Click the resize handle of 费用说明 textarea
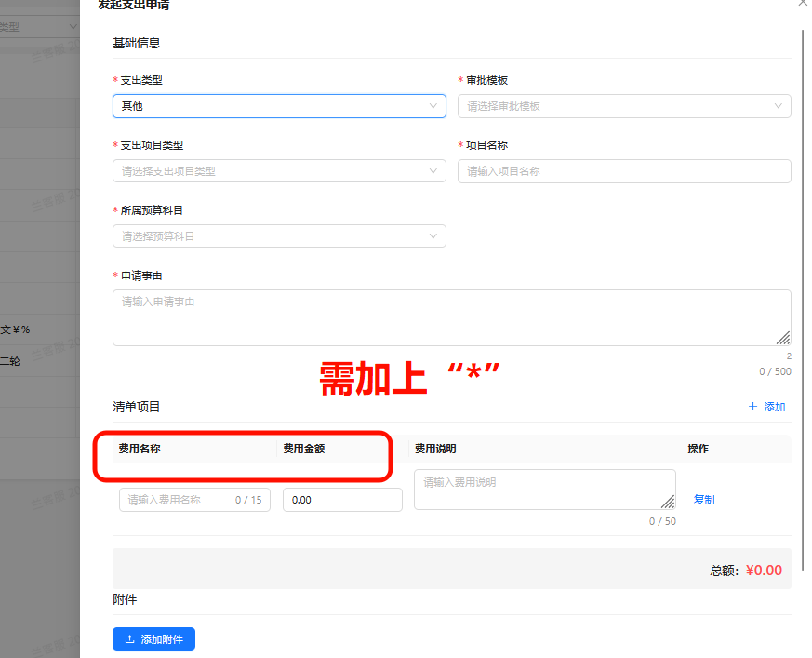 point(668,502)
